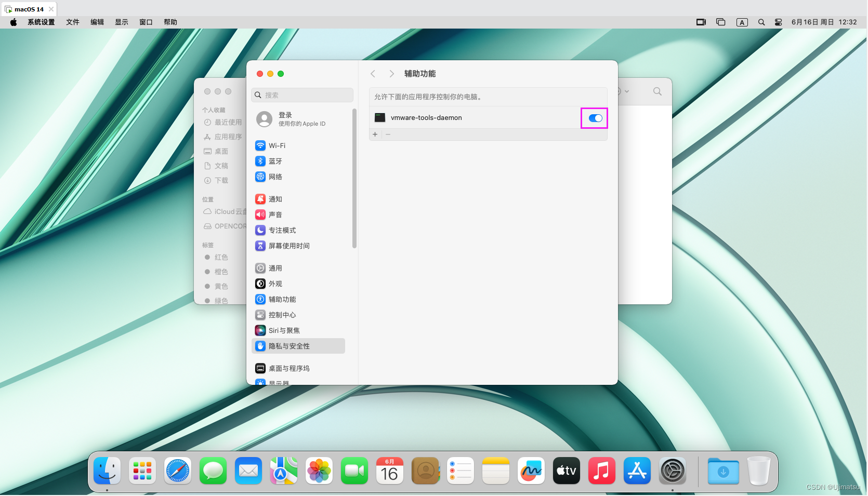
Task: Open App Store from the Dock
Action: (x=637, y=471)
